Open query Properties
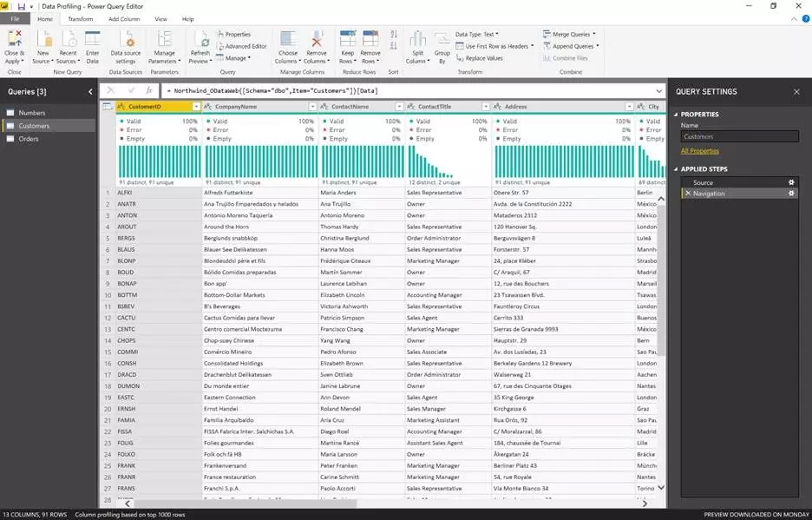 (x=233, y=34)
